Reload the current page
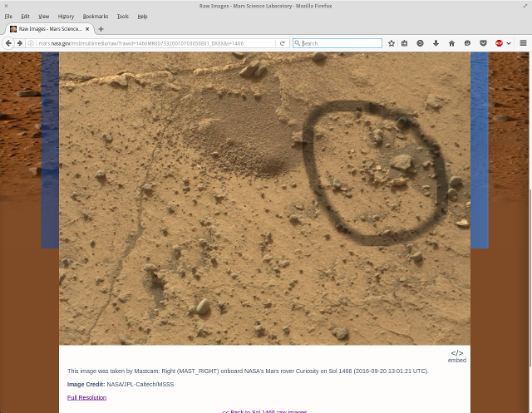This screenshot has width=532, height=413. point(283,43)
